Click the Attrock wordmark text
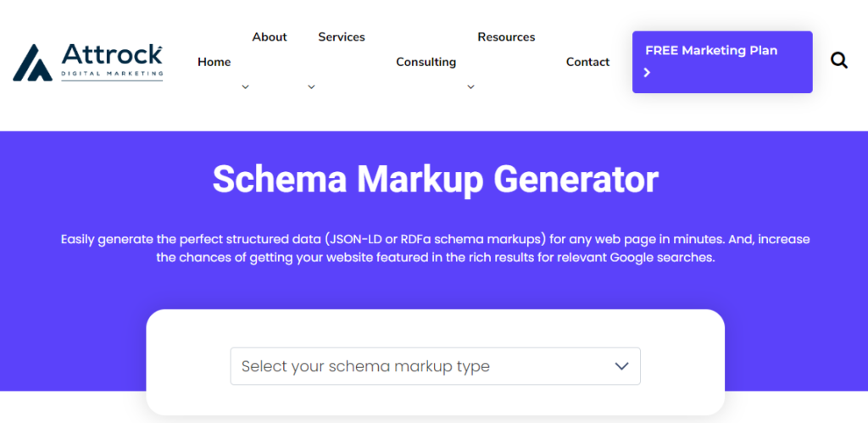Image resolution: width=868 pixels, height=423 pixels. pyautogui.click(x=111, y=55)
